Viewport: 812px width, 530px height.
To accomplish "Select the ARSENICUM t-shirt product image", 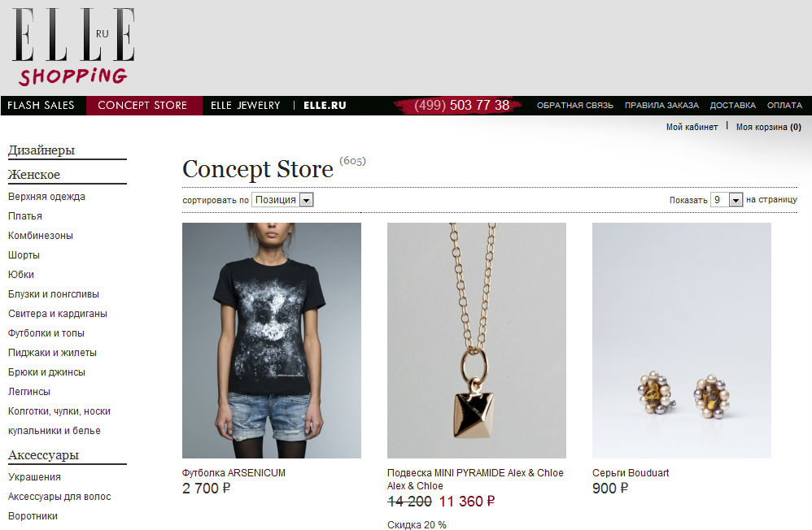I will click(x=272, y=340).
